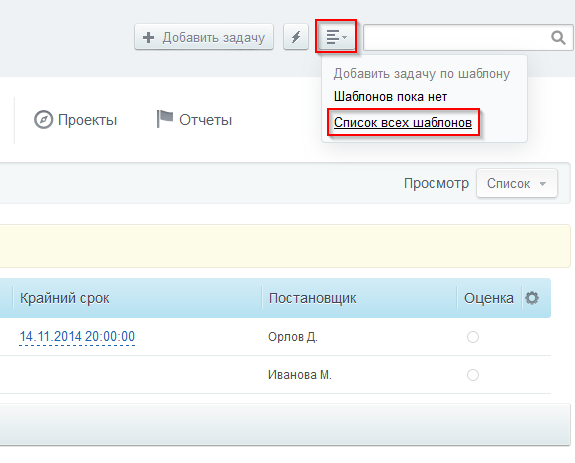The height and width of the screenshot is (463, 575).
Task: Open the templates list dropdown button
Action: [x=336, y=37]
